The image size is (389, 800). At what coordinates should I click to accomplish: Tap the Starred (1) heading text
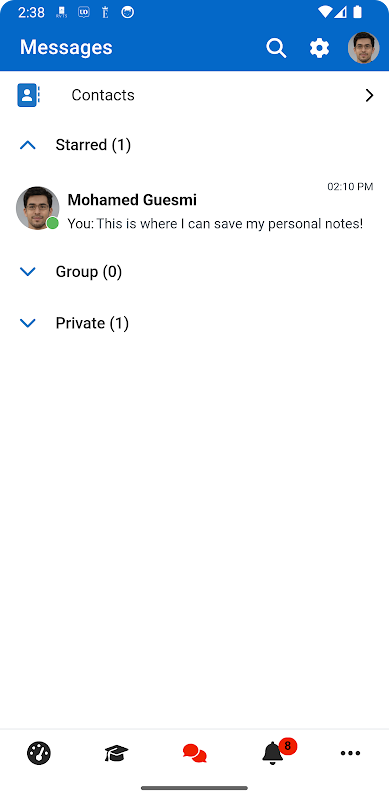coord(93,145)
